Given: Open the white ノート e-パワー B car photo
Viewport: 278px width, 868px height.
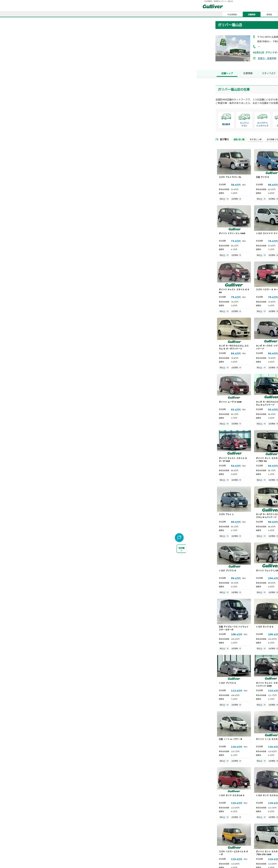Looking at the screenshot, I should pos(234,724).
